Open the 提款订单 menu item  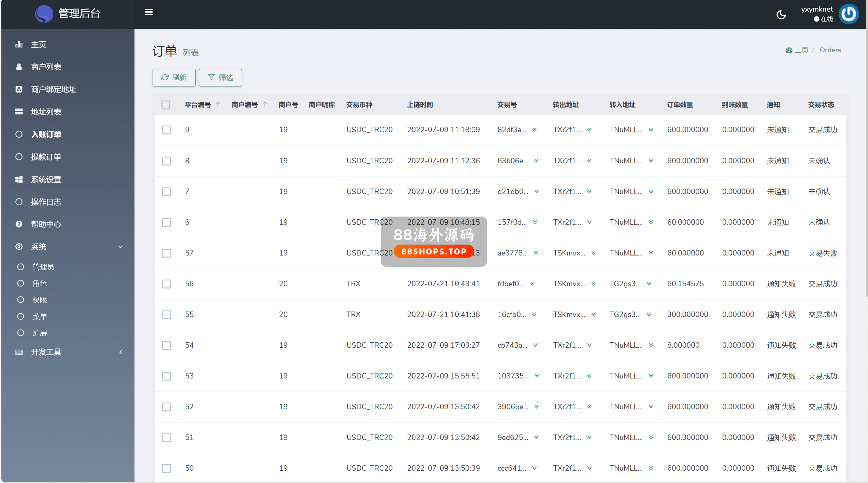[x=46, y=157]
